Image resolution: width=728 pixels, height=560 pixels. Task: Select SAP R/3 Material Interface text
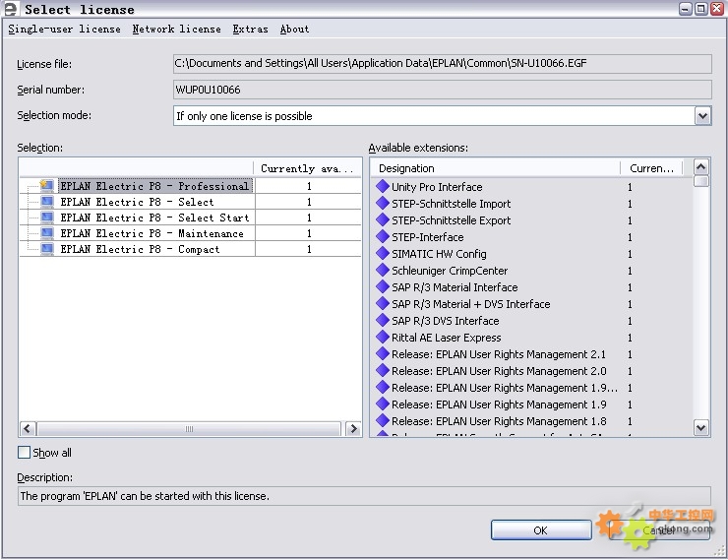click(455, 287)
